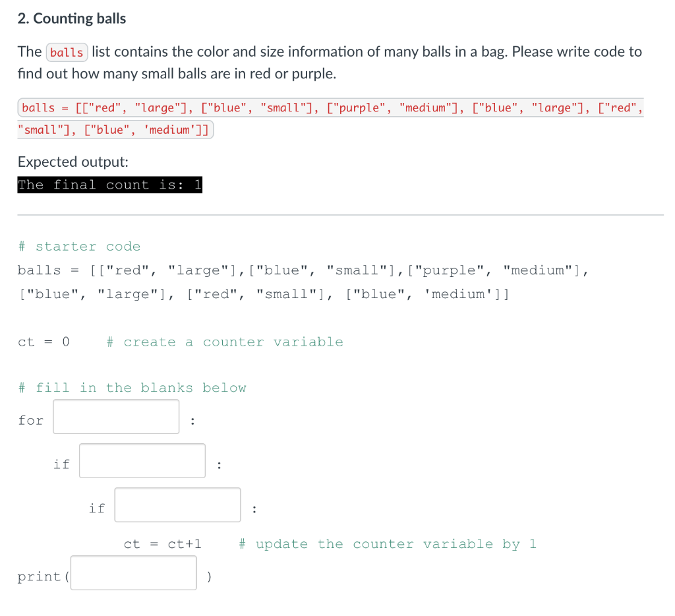Click the print keyword at the bottom
The width and height of the screenshot is (675, 616).
point(40,576)
